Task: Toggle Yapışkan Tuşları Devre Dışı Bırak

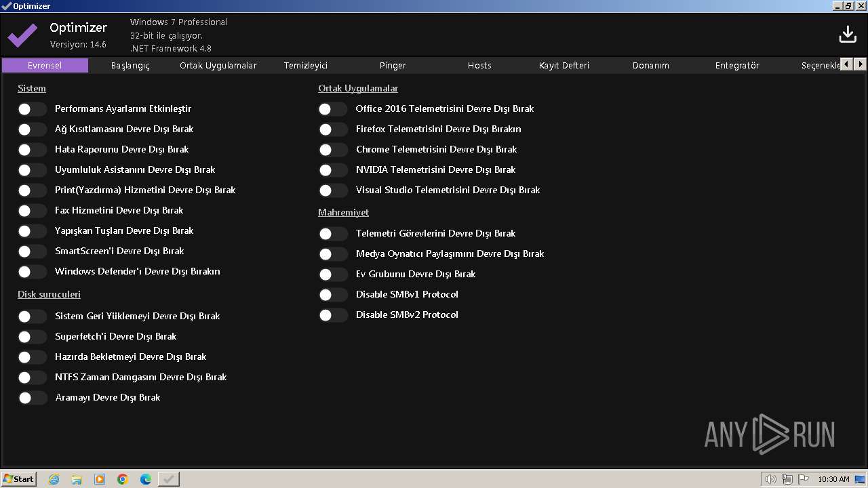Action: [32, 230]
